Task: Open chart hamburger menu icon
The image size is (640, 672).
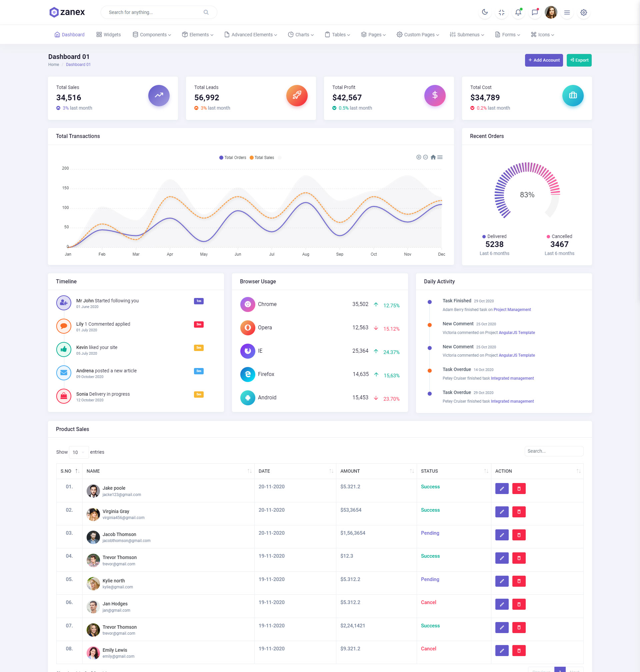Action: point(440,157)
